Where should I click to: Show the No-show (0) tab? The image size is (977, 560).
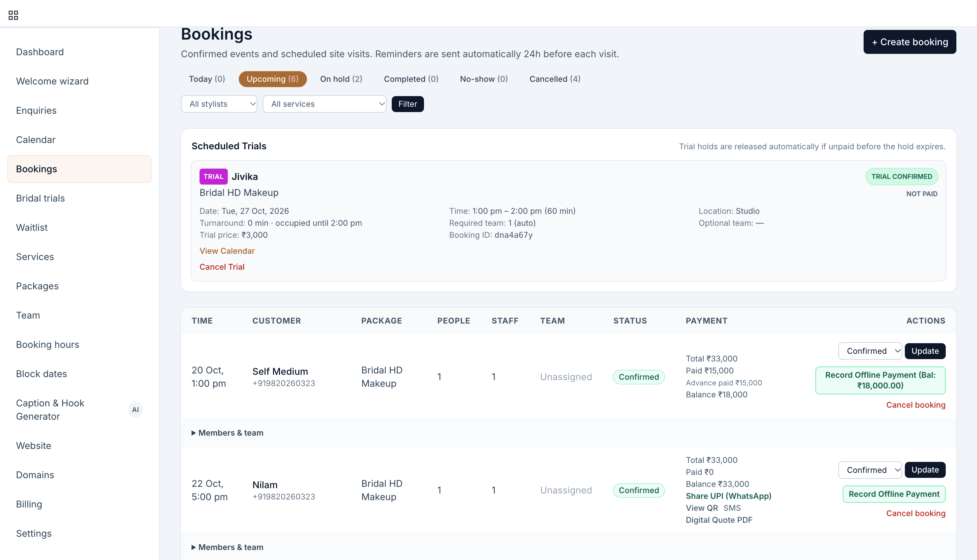click(x=484, y=79)
